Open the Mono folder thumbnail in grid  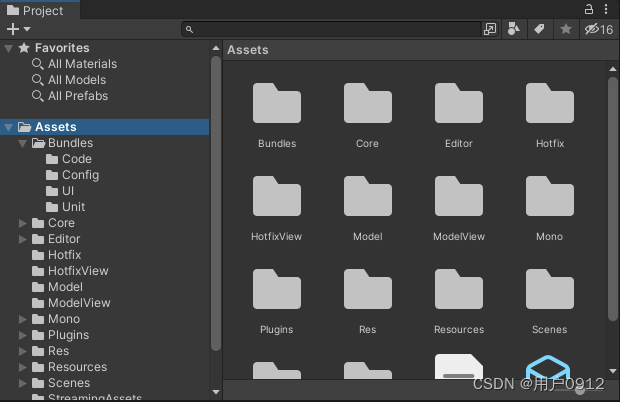550,196
